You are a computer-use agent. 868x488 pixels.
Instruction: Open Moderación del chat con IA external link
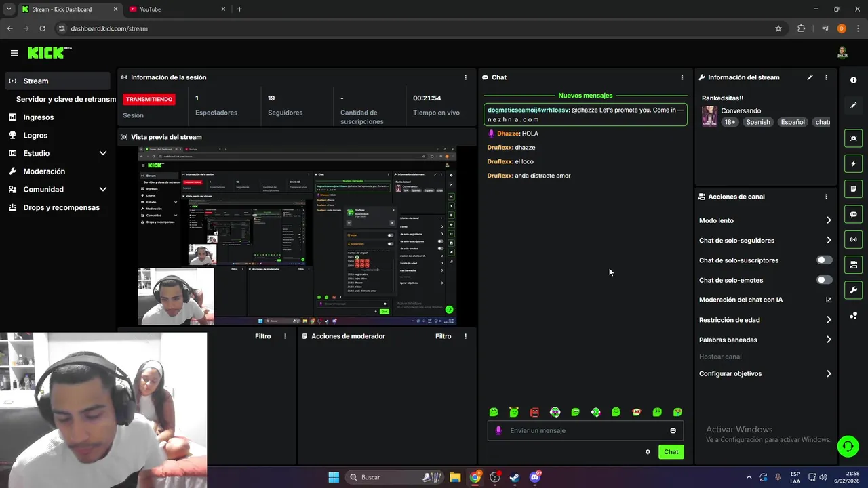coord(829,300)
